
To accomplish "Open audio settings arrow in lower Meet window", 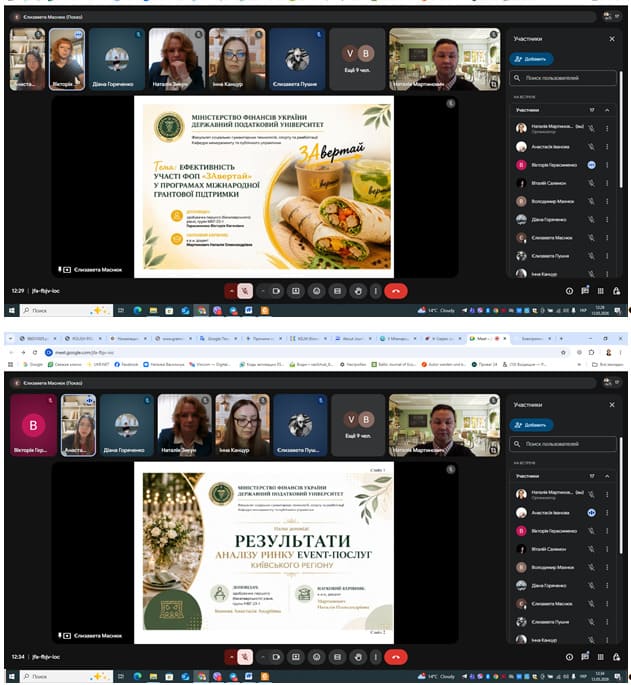I will tap(231, 657).
